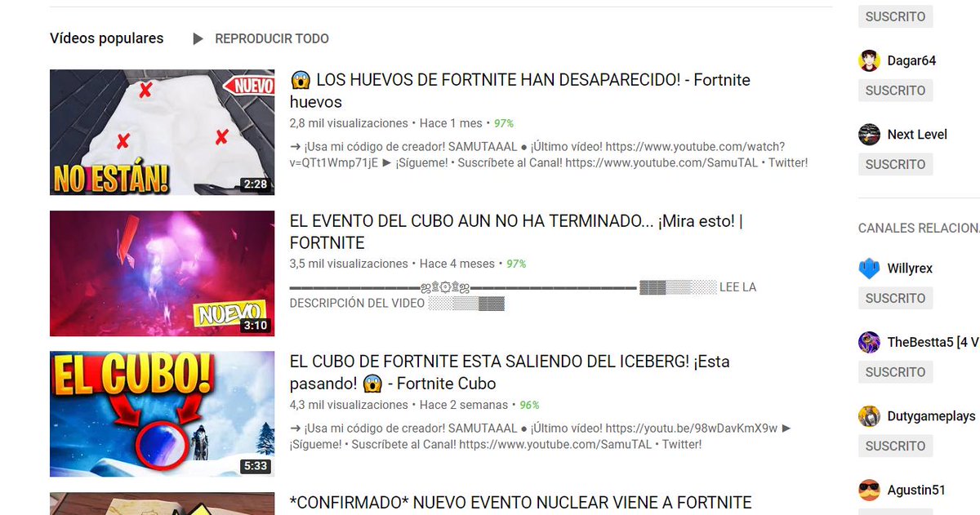Viewport: 980px width, 515px height.
Task: Click the 'Vídeos populares' section heading
Action: pyautogui.click(x=107, y=38)
